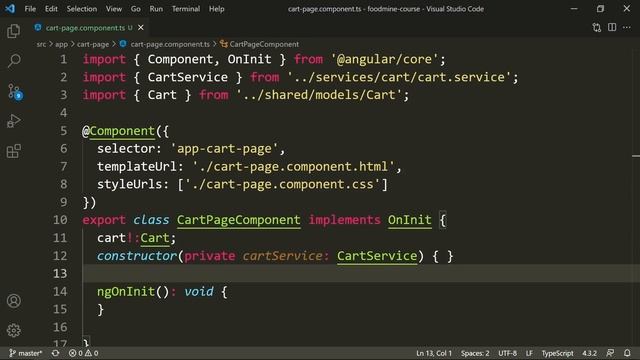The height and width of the screenshot is (360, 640).
Task: Click the '../shared/models/Cart' import path
Action: click(319, 95)
